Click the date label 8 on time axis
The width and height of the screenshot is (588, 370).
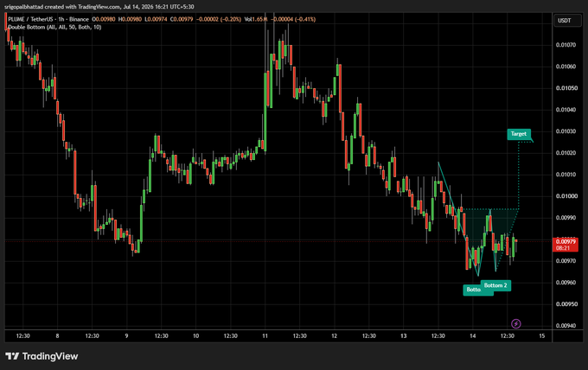tap(57, 336)
